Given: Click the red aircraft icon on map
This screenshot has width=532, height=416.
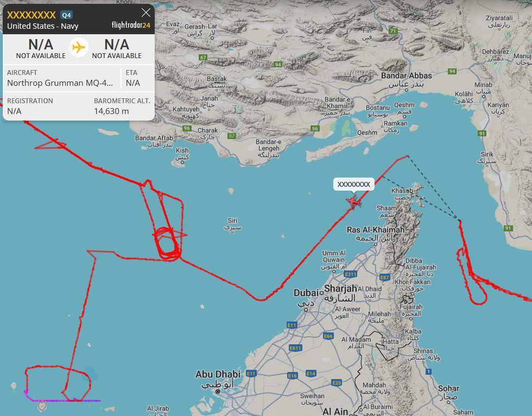Looking at the screenshot, I should (x=353, y=201).
